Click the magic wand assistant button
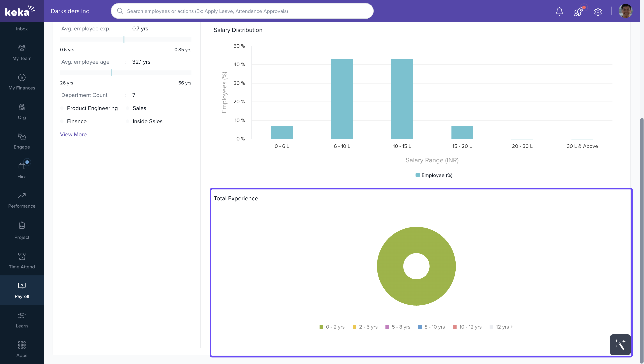 (x=620, y=345)
